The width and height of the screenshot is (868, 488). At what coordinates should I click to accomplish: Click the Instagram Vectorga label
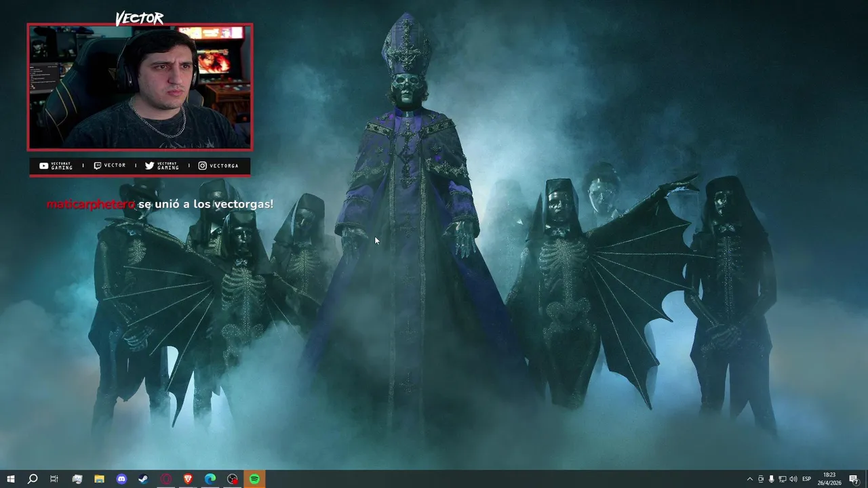tap(218, 165)
